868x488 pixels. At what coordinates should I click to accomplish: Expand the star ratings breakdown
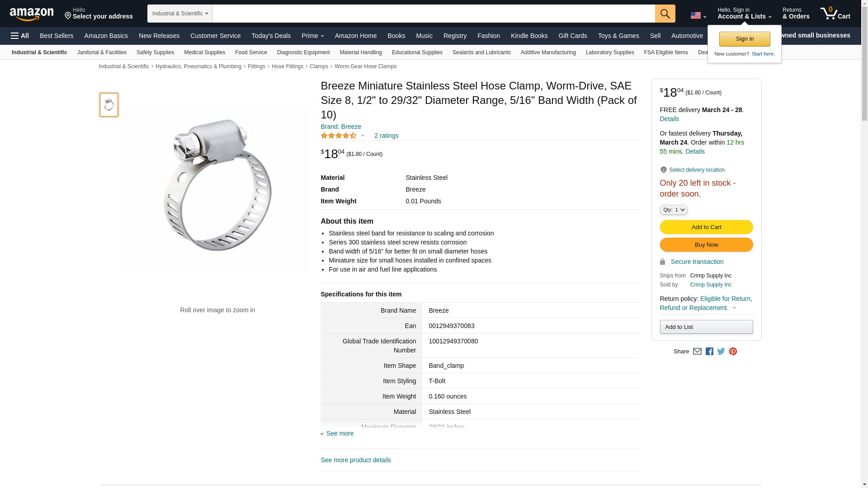pos(363,136)
